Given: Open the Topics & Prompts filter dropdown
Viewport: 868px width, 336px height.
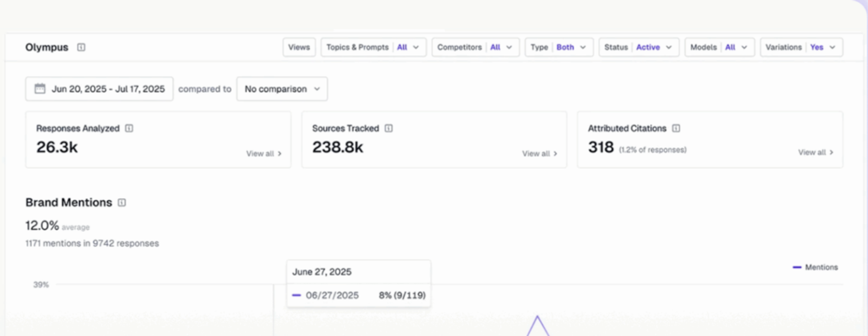Looking at the screenshot, I should pos(373,47).
